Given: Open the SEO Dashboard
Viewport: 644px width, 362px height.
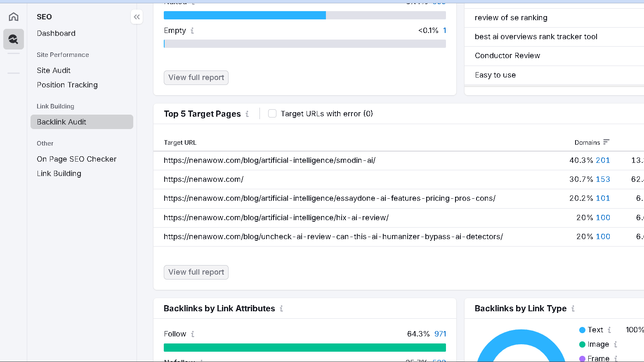Looking at the screenshot, I should point(56,33).
